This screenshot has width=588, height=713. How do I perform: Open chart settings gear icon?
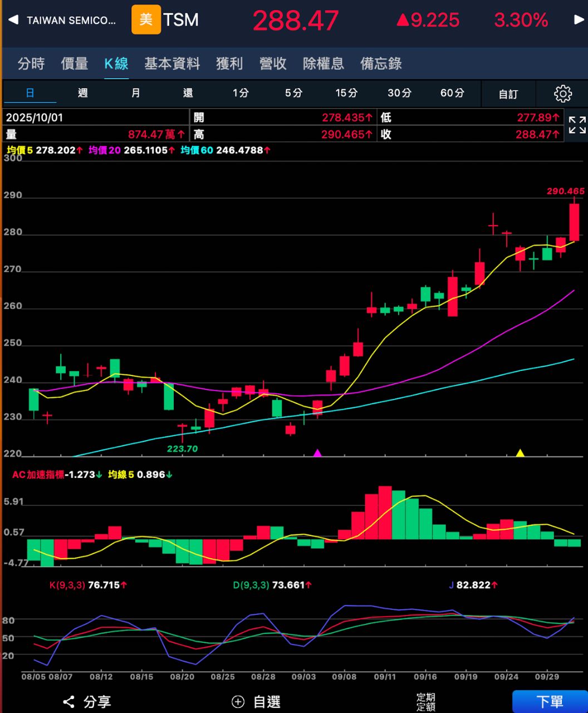(x=562, y=94)
